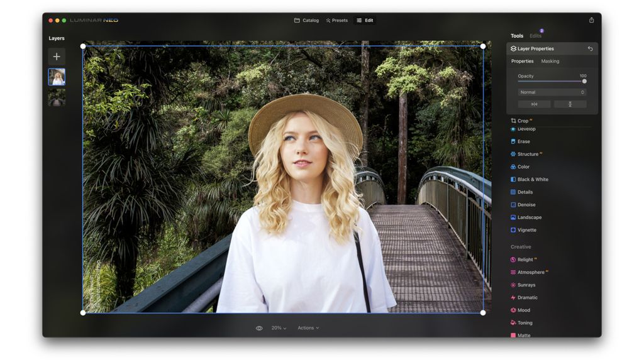This screenshot has width=644, height=362.
Task: Select the Black & White tool
Action: 533,179
